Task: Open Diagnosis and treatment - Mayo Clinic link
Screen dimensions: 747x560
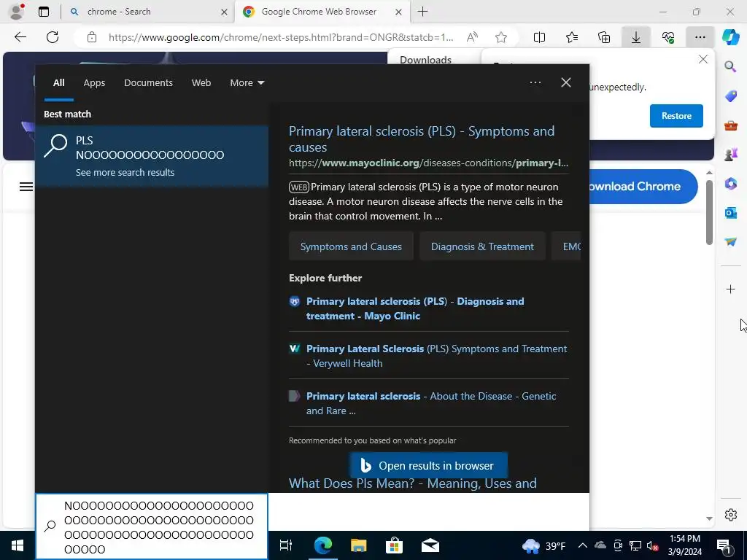Action: [415, 308]
